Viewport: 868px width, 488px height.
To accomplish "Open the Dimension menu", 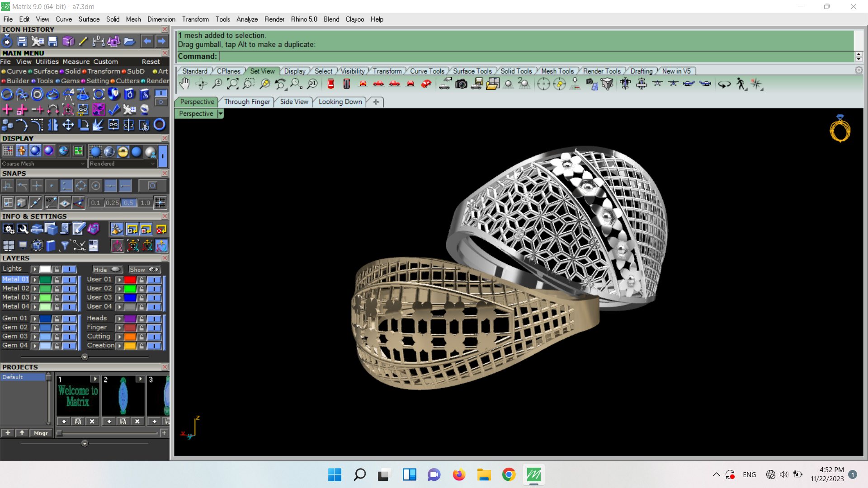I will [x=161, y=19].
